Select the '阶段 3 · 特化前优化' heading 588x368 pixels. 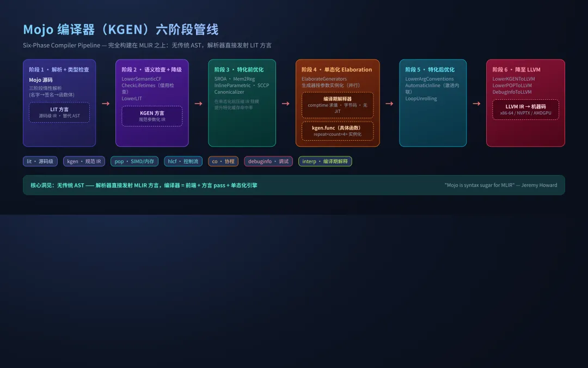coord(239,69)
